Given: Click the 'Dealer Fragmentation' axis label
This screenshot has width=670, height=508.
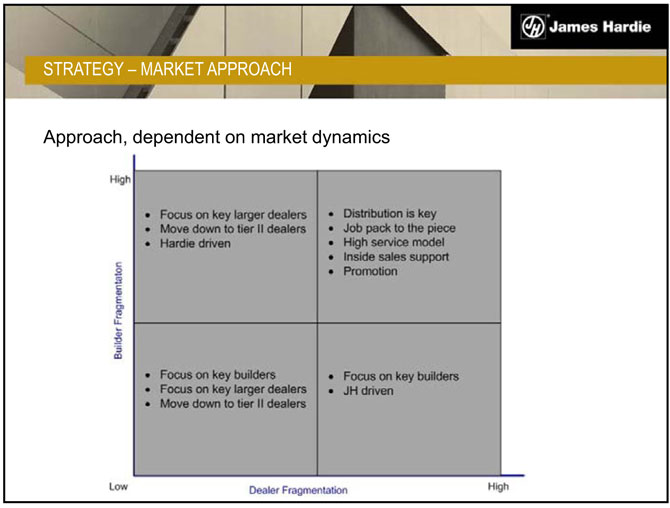Looking at the screenshot, I should 298,490.
